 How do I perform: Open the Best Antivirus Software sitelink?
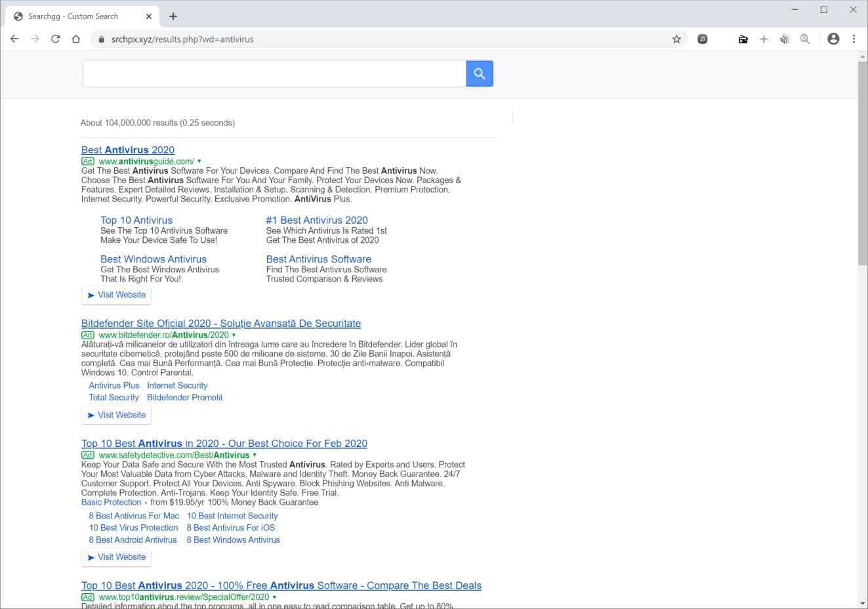pos(319,259)
